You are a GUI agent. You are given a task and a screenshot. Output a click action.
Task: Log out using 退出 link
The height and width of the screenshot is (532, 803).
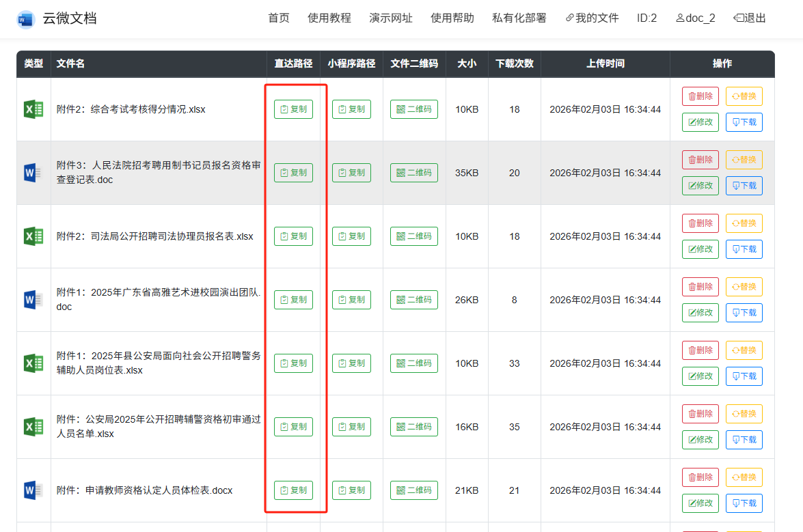(x=750, y=18)
